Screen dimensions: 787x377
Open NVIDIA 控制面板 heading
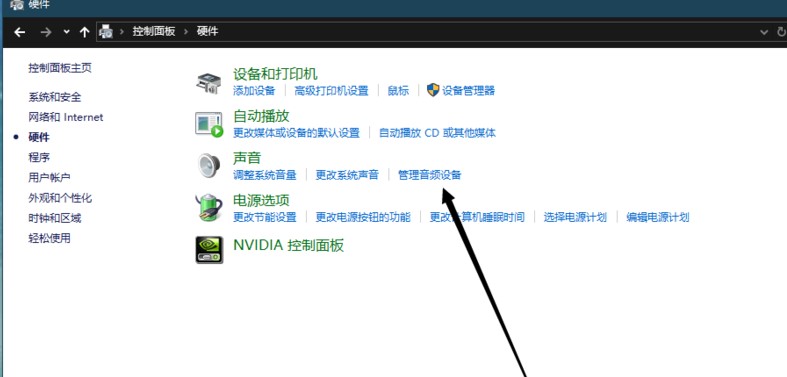pos(289,245)
